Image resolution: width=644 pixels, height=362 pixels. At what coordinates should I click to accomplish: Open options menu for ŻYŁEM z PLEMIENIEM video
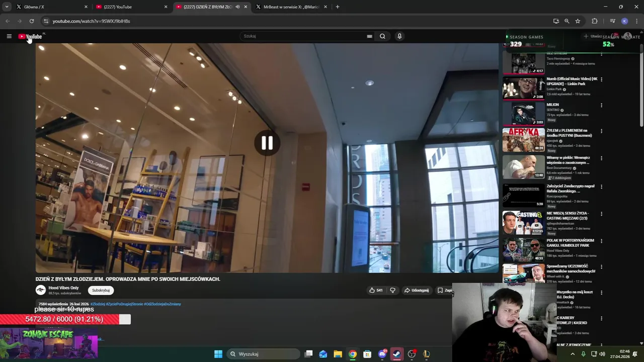point(601,131)
